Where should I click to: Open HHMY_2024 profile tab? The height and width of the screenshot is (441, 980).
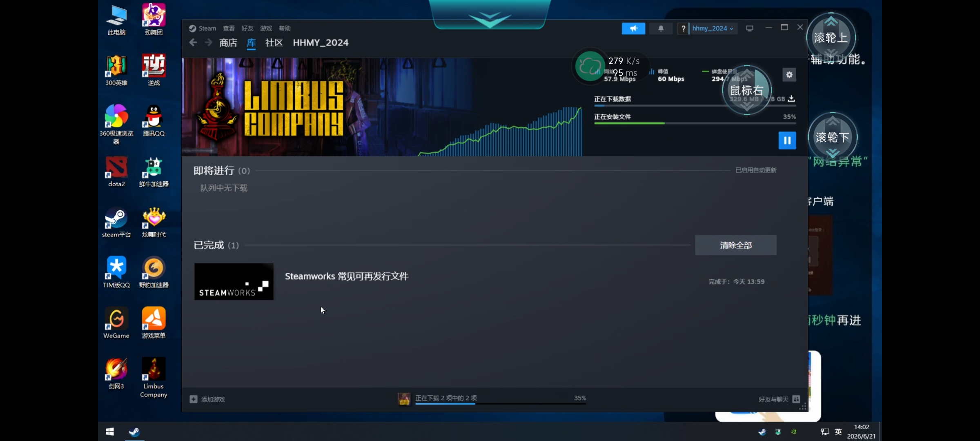[321, 43]
